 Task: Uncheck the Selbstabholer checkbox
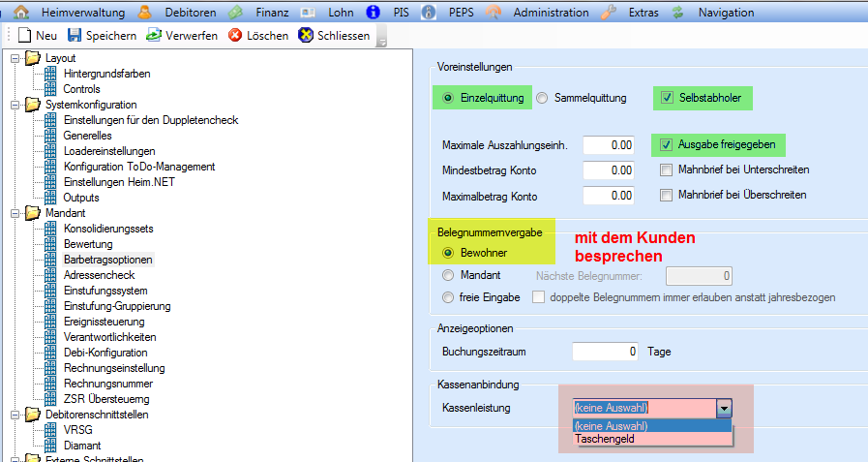tap(667, 98)
